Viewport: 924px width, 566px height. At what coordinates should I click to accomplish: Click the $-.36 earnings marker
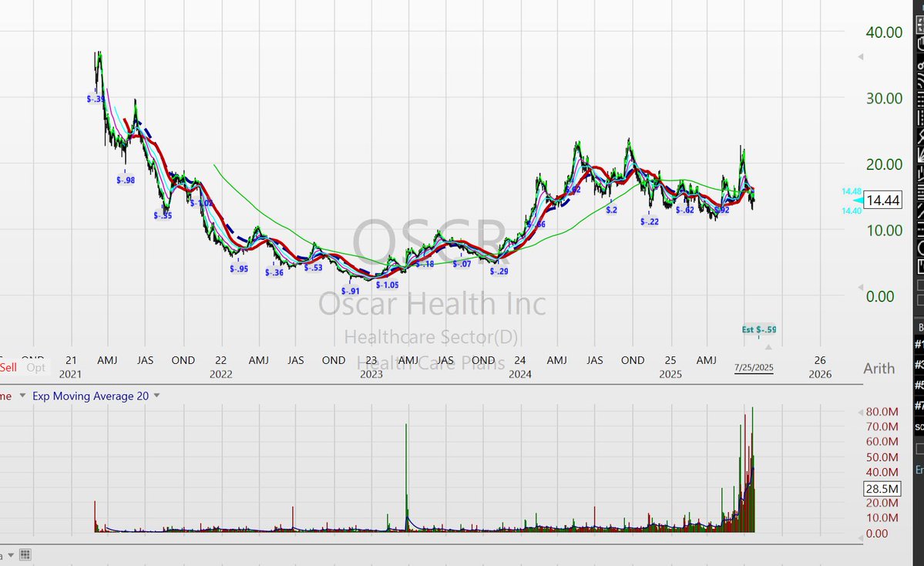tap(274, 272)
